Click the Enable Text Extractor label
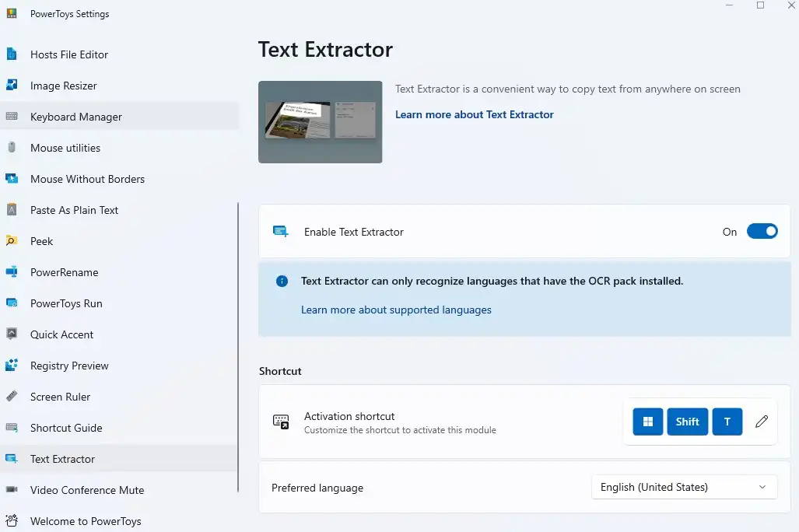799x532 pixels. point(354,232)
